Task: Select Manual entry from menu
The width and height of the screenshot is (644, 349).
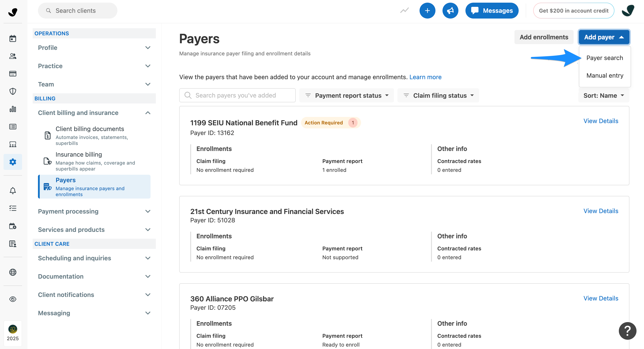Action: coord(604,75)
